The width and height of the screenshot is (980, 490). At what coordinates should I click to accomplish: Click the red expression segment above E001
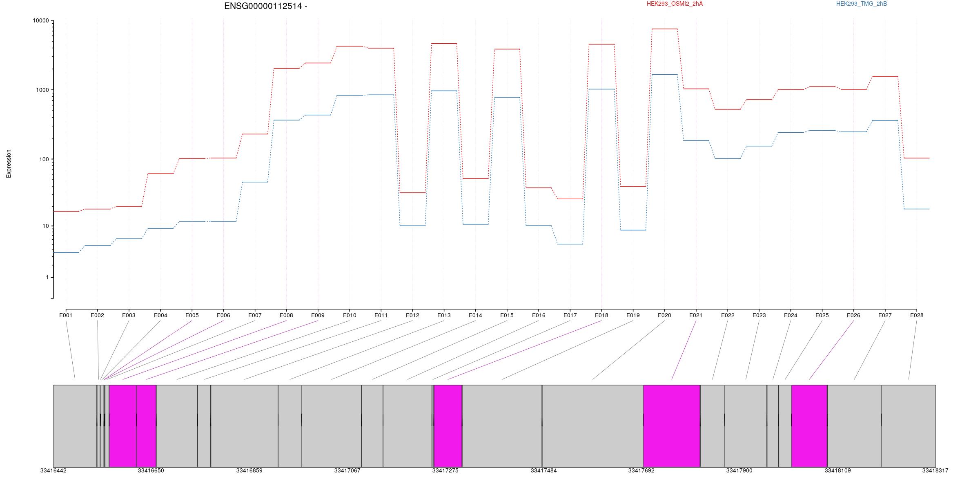(x=66, y=211)
